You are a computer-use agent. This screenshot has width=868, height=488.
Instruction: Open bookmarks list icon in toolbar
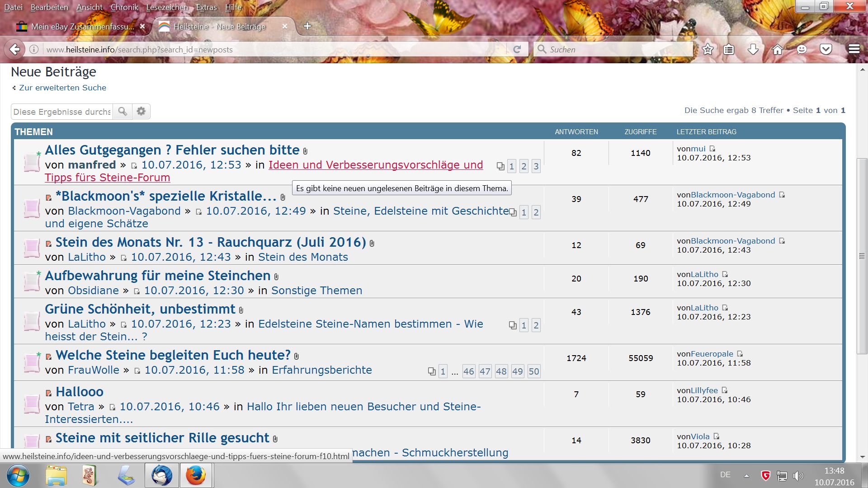(729, 49)
